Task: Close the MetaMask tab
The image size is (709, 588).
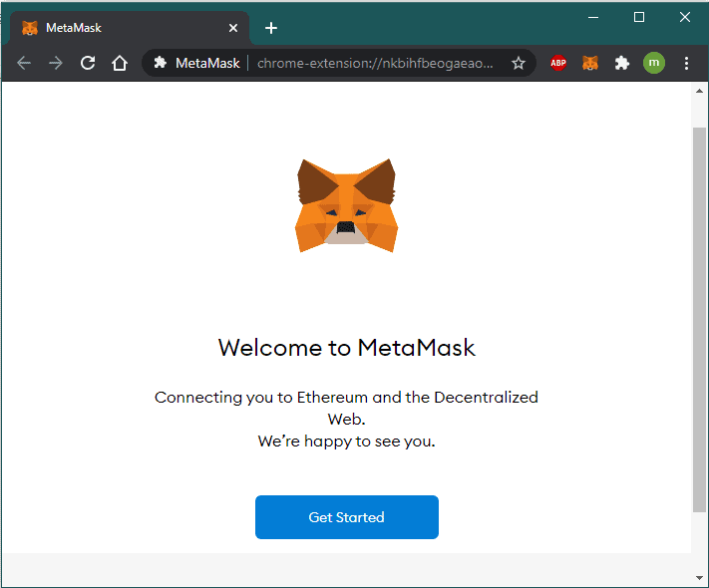Action: pyautogui.click(x=233, y=28)
